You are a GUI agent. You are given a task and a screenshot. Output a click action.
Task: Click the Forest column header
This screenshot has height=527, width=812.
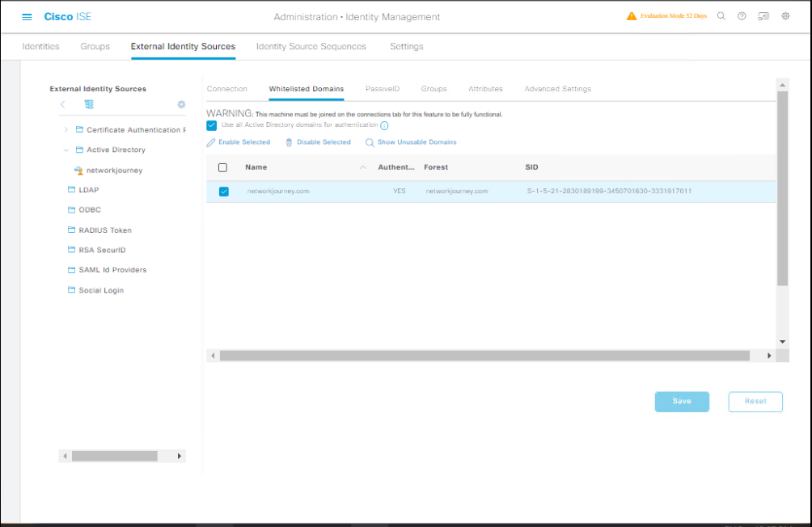tap(436, 167)
